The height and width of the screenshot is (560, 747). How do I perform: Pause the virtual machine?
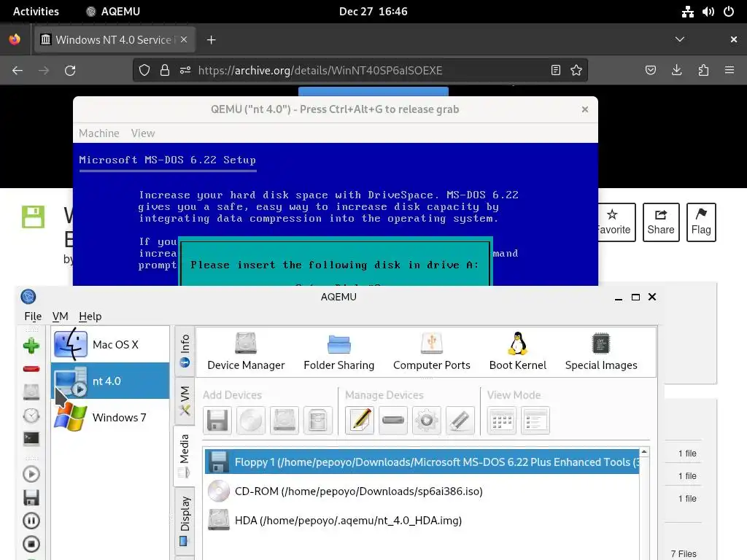point(31,521)
